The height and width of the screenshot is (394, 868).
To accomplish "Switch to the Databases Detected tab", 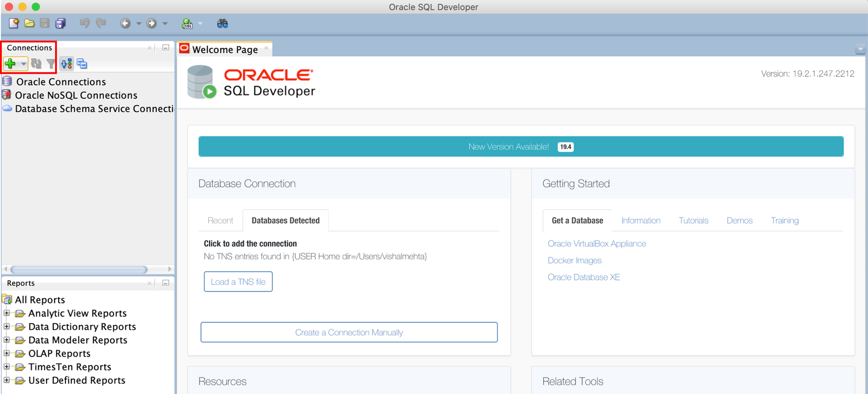I will point(286,220).
